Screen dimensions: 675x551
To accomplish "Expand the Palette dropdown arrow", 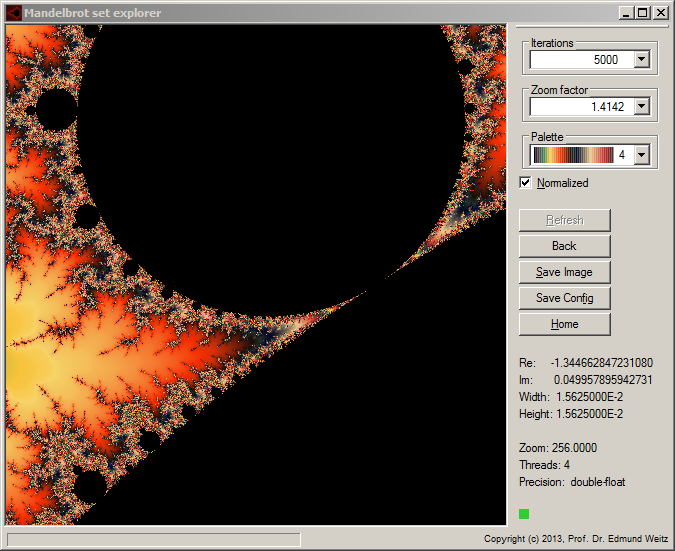I will pos(641,155).
